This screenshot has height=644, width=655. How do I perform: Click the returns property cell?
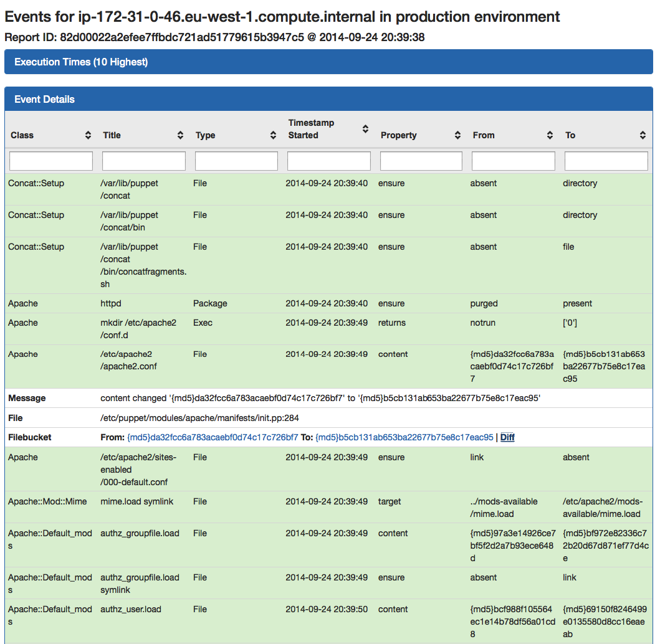pyautogui.click(x=392, y=323)
